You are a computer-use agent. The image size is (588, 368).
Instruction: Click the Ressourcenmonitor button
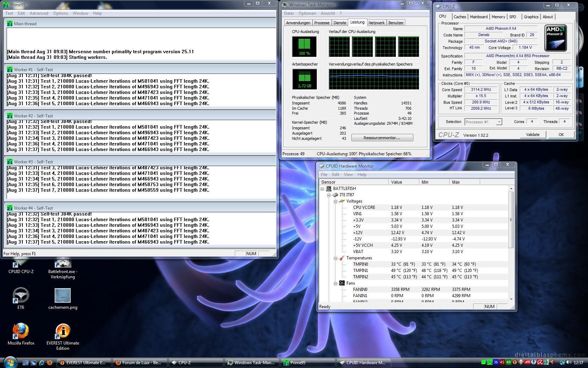(x=382, y=138)
